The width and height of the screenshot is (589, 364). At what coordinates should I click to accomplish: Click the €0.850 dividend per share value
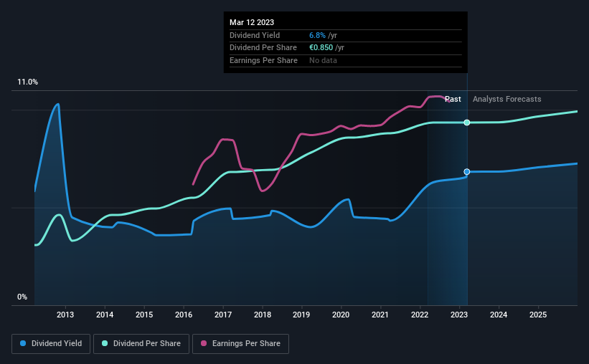pos(321,48)
